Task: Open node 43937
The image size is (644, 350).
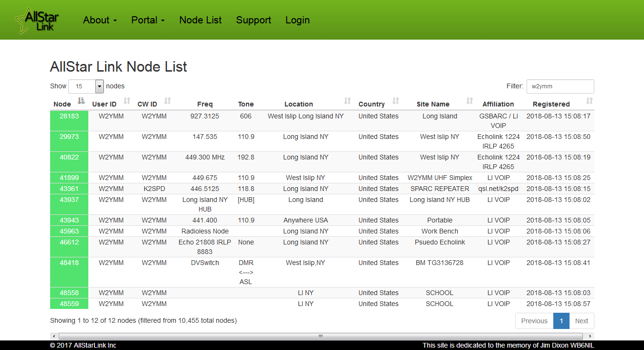Action: 69,200
